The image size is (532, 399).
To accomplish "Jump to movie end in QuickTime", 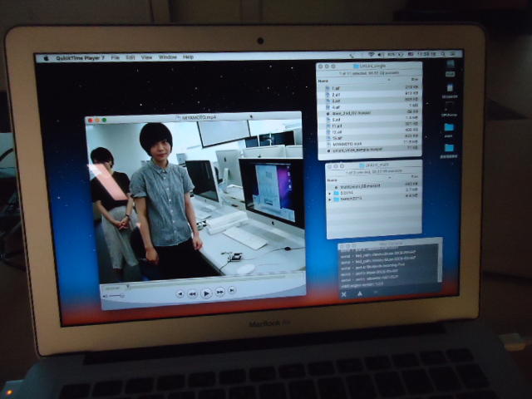I will (x=232, y=290).
